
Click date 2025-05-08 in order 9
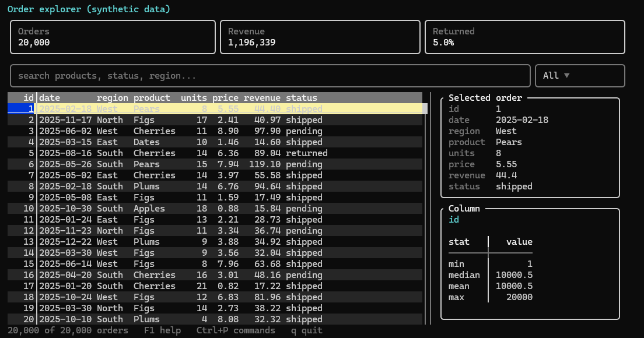[x=65, y=198]
